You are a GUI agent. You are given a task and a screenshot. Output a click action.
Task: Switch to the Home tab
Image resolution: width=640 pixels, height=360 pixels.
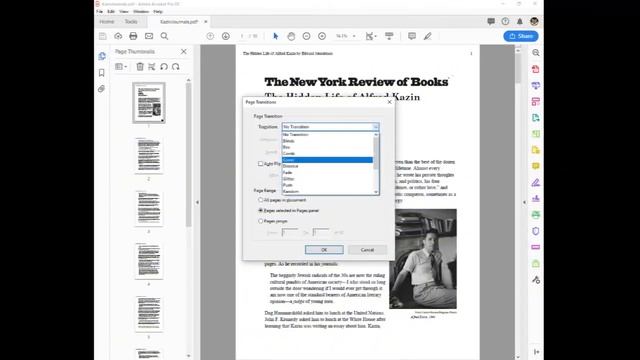click(107, 22)
